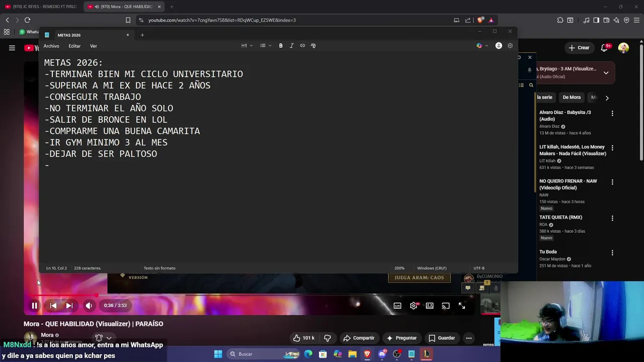644x362 pixels.
Task: Mute the YouTube player volume
Action: click(89, 305)
